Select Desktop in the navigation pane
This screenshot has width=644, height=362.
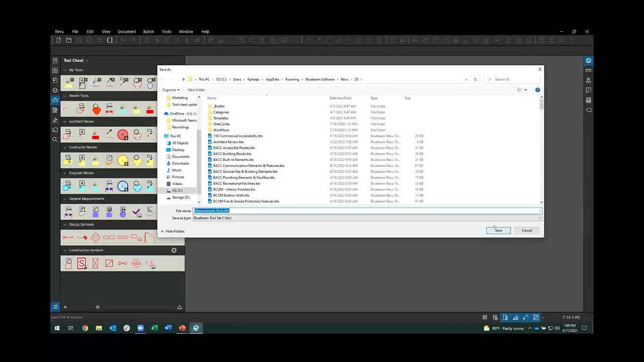178,150
